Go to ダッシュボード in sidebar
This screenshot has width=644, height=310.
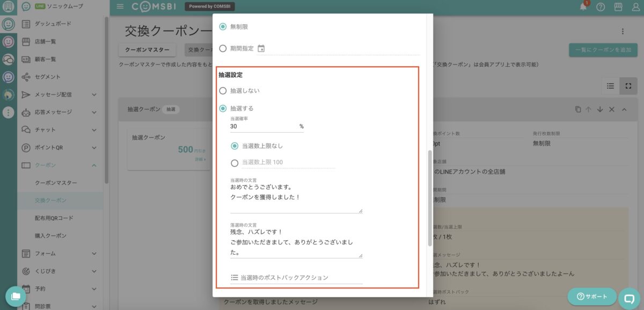(53, 24)
